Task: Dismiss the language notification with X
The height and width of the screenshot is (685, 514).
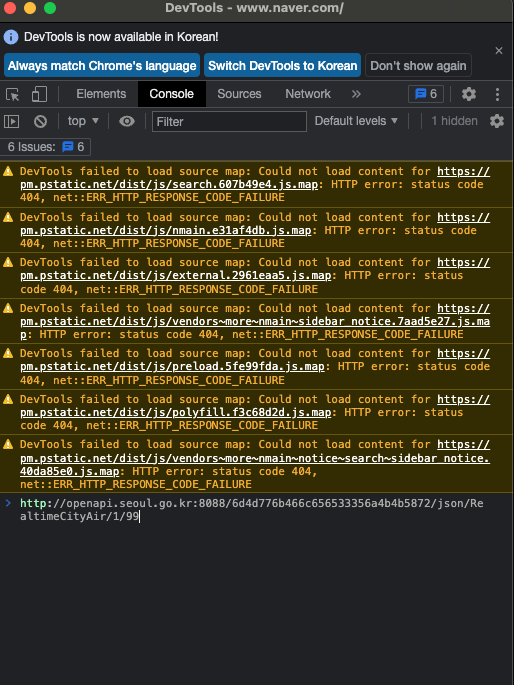Action: click(x=499, y=51)
